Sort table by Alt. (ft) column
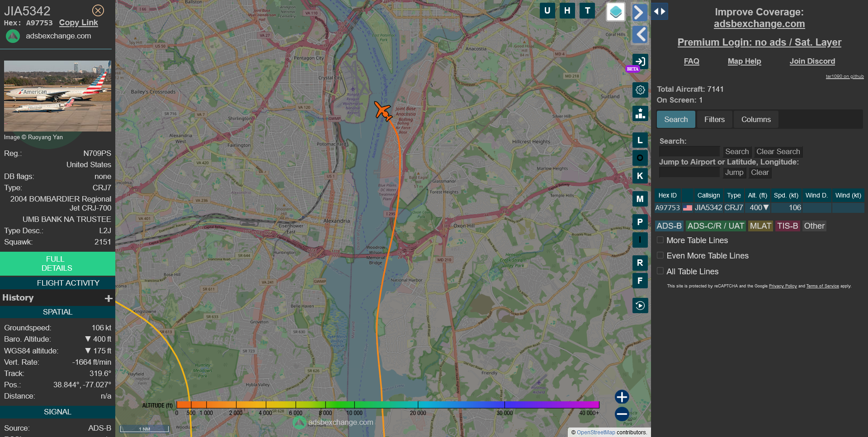This screenshot has width=868, height=437. (x=757, y=195)
